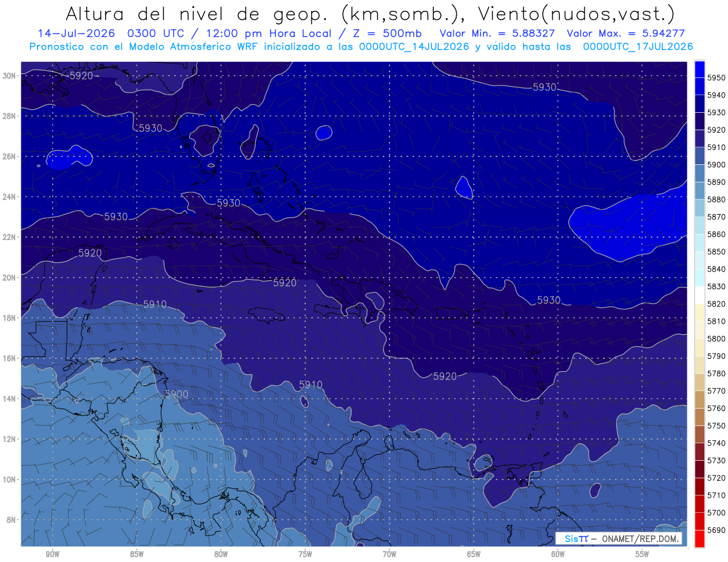Click the '28N' latitude axis label
The height and width of the screenshot is (562, 728).
pos(9,116)
